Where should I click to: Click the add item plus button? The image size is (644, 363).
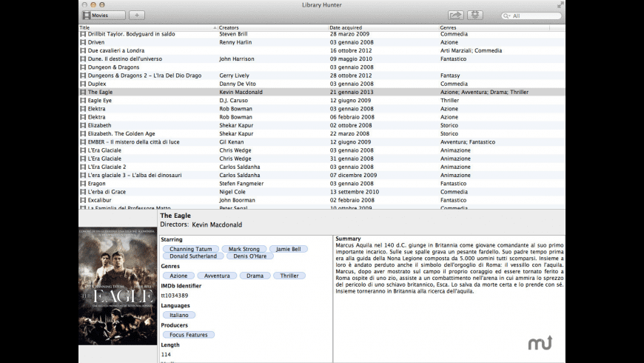click(137, 16)
